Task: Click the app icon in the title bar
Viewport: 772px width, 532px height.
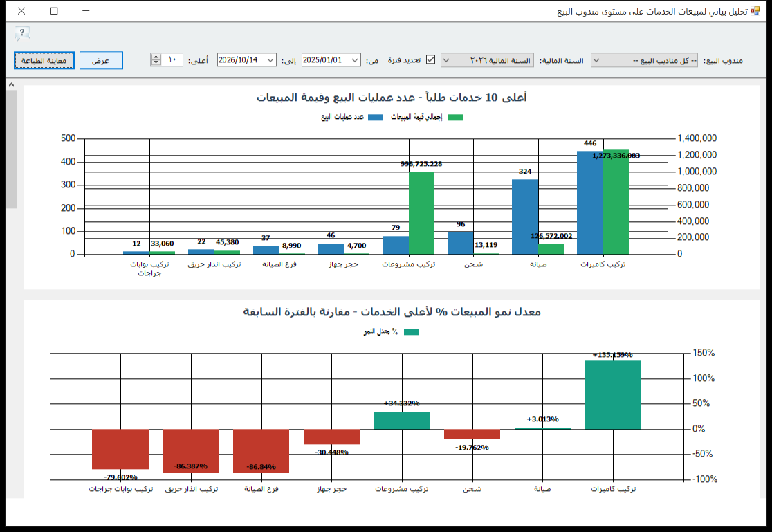Action: click(x=755, y=11)
